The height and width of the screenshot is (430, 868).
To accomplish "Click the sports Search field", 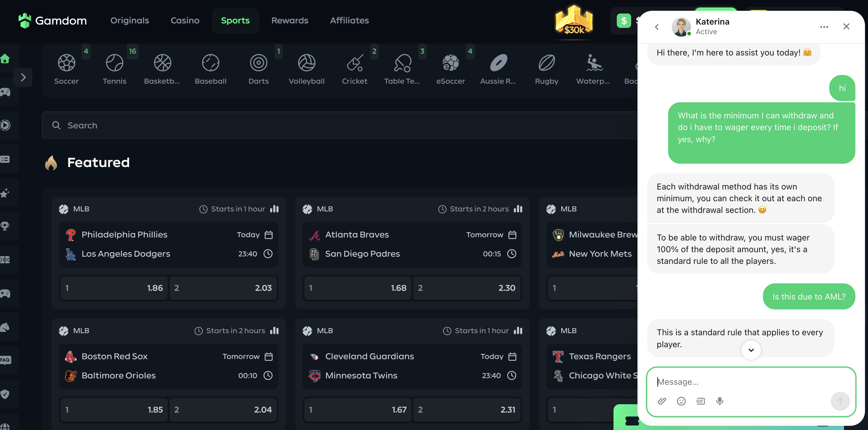I will click(340, 125).
